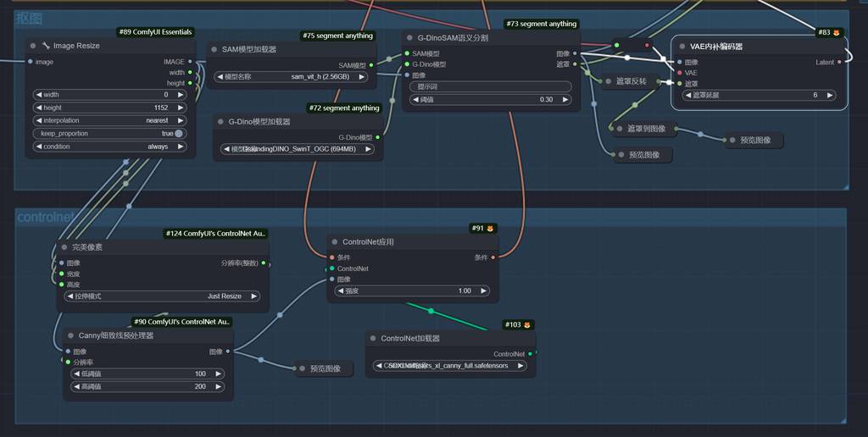Collapse the G-DinoSAM语义分割 node using its title dot
868x437 pixels.
408,38
